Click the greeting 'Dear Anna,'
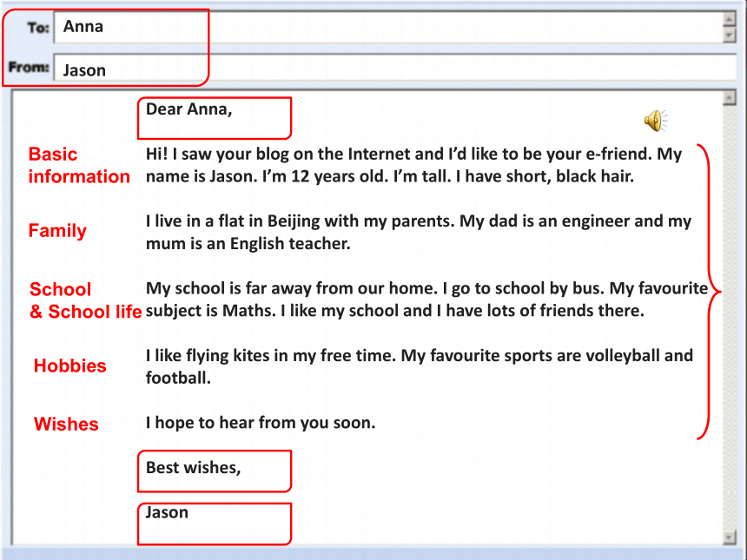 188,109
